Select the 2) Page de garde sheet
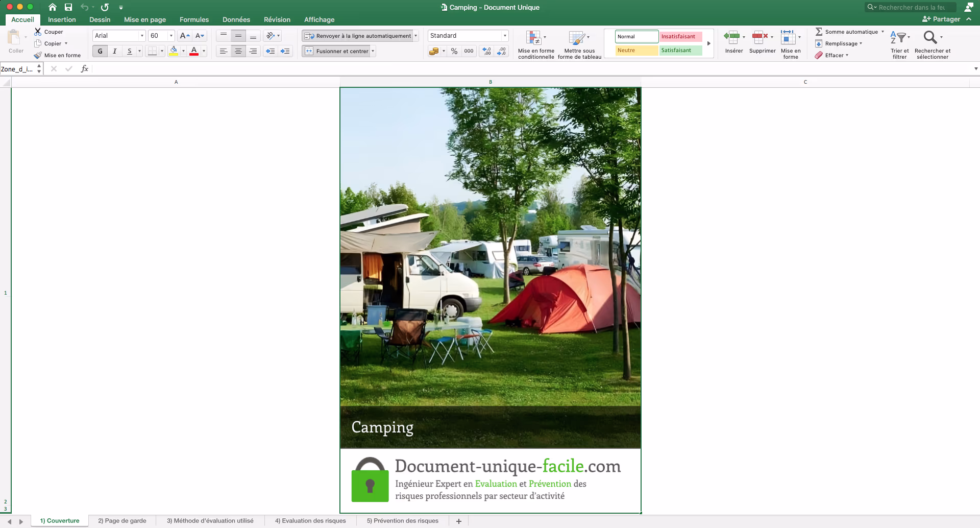The image size is (980, 528). [122, 521]
